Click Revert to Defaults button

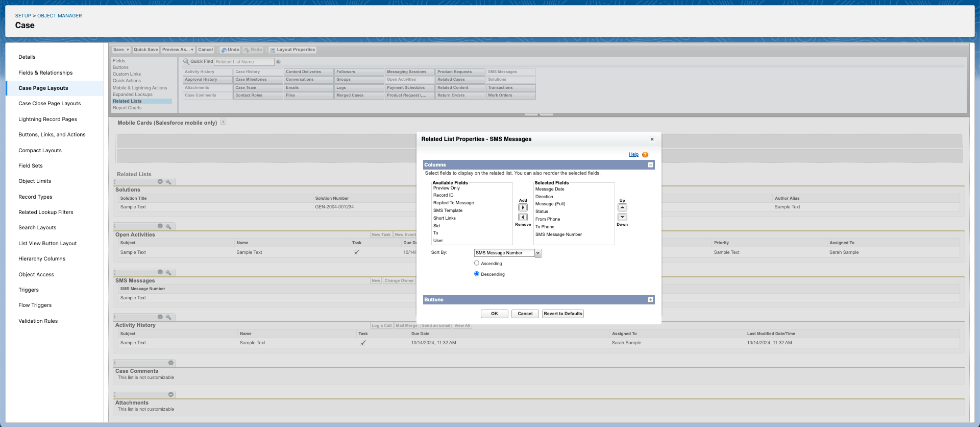(x=562, y=314)
